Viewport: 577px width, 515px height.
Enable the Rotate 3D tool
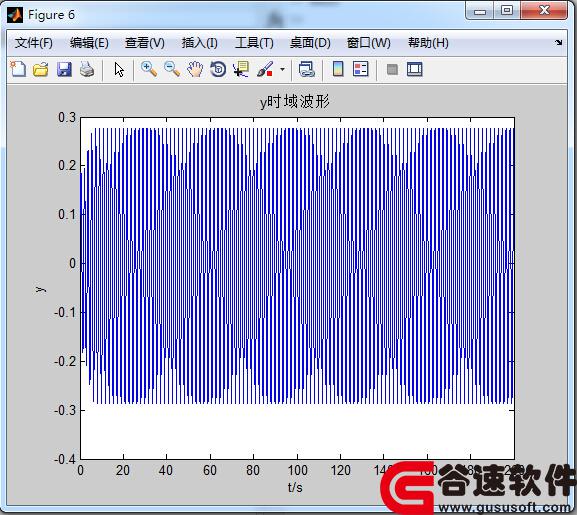[218, 69]
